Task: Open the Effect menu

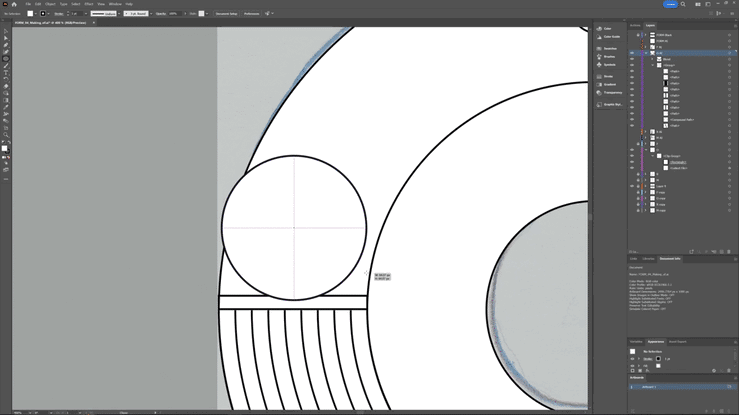Action: tap(89, 4)
